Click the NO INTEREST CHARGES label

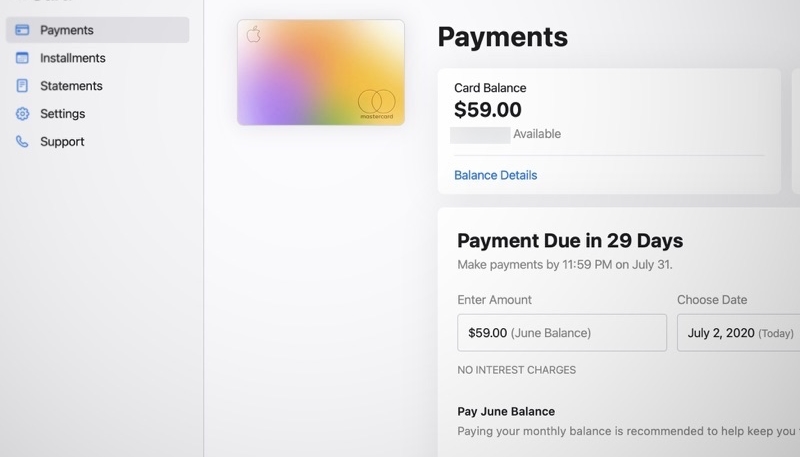tap(516, 370)
